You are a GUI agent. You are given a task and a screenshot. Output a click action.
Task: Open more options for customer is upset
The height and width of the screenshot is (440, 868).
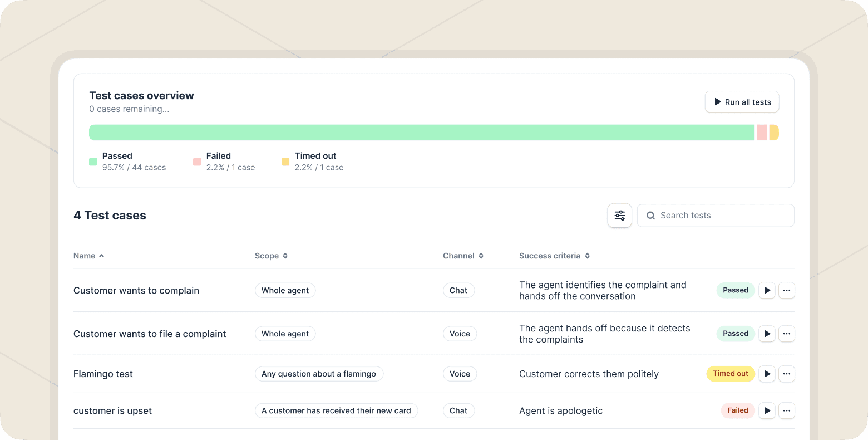point(786,410)
